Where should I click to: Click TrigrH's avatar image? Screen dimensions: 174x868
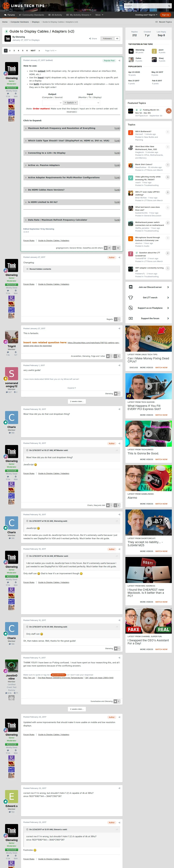(11, 337)
